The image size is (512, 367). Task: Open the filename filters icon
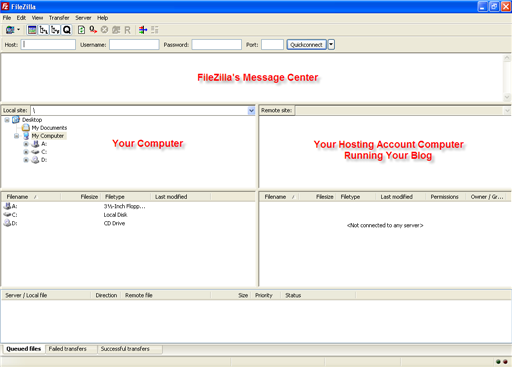click(143, 30)
